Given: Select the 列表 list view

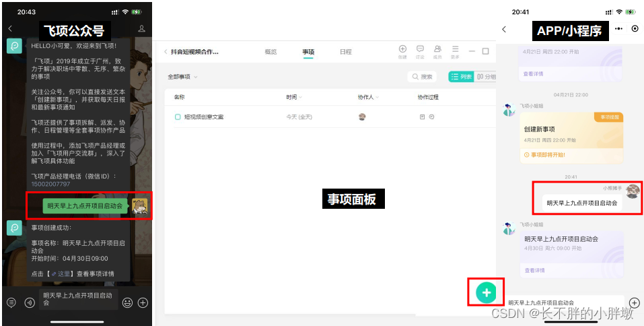Looking at the screenshot, I should pyautogui.click(x=461, y=77).
